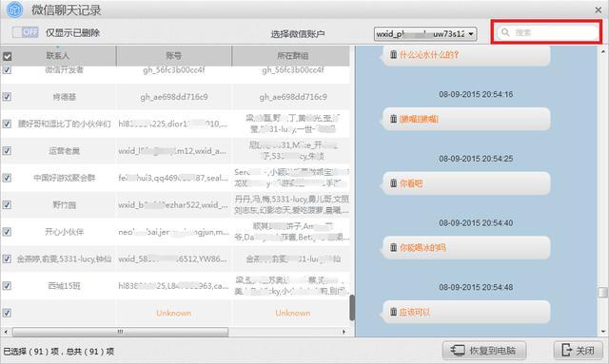The width and height of the screenshot is (609, 364).
Task: Uncheck checkbox for 中国好游戏聚会群 row
Action: pyautogui.click(x=7, y=178)
